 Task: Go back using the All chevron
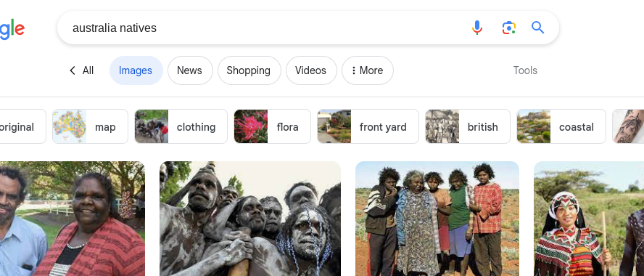coord(81,70)
